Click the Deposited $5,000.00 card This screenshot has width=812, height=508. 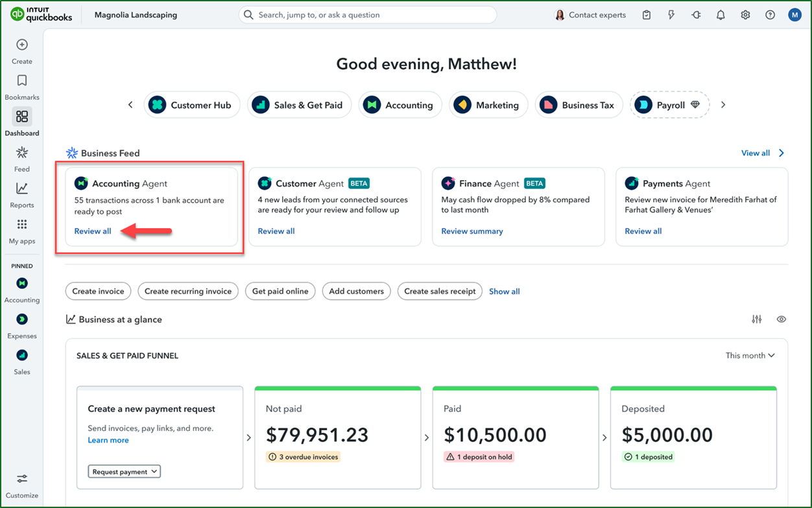click(693, 437)
